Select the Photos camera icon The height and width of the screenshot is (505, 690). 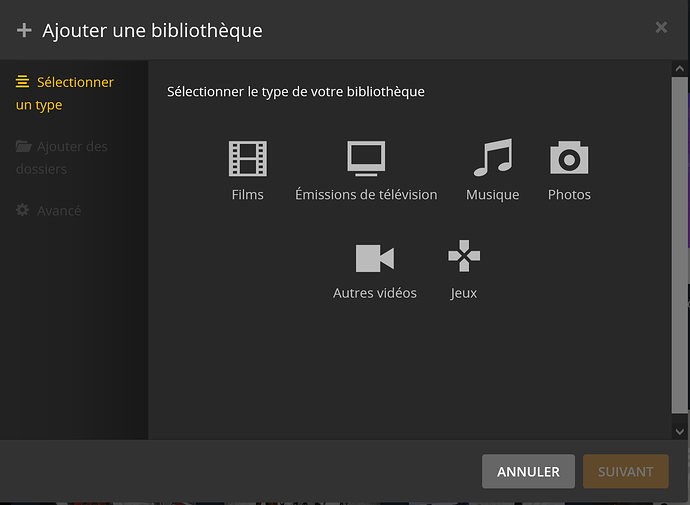point(569,157)
